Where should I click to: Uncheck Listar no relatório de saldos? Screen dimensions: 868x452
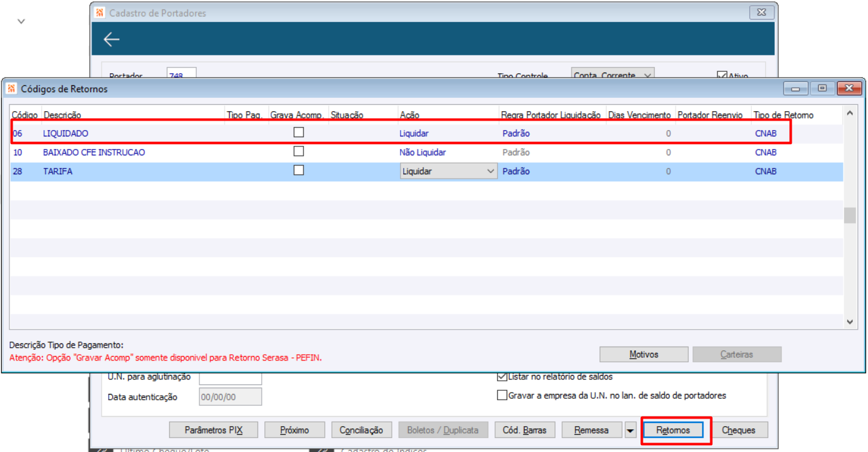click(502, 377)
